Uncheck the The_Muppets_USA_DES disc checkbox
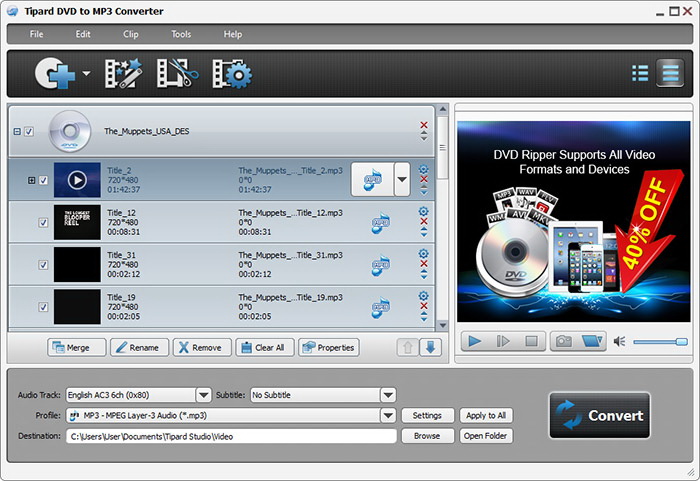 [29, 131]
